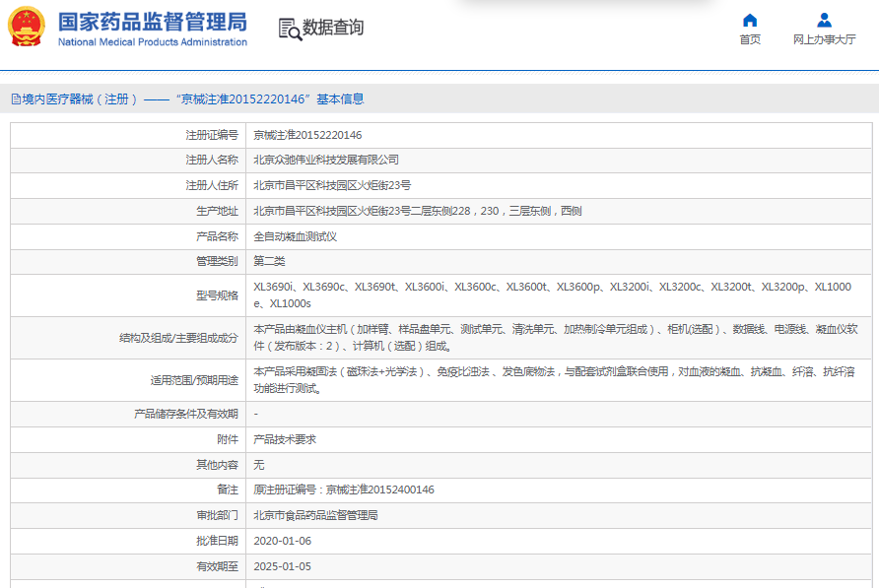
Task: Click document icon before 境内医疗器械
Action: (x=16, y=99)
